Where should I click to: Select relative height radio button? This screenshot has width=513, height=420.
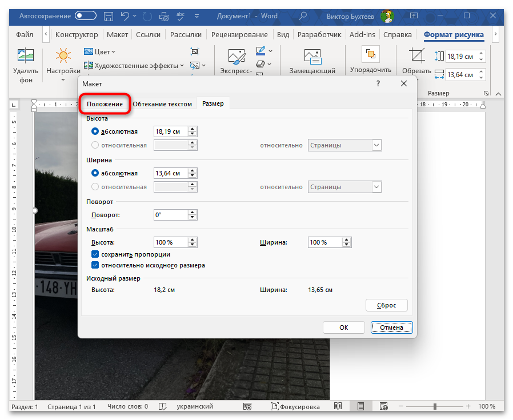coord(95,145)
